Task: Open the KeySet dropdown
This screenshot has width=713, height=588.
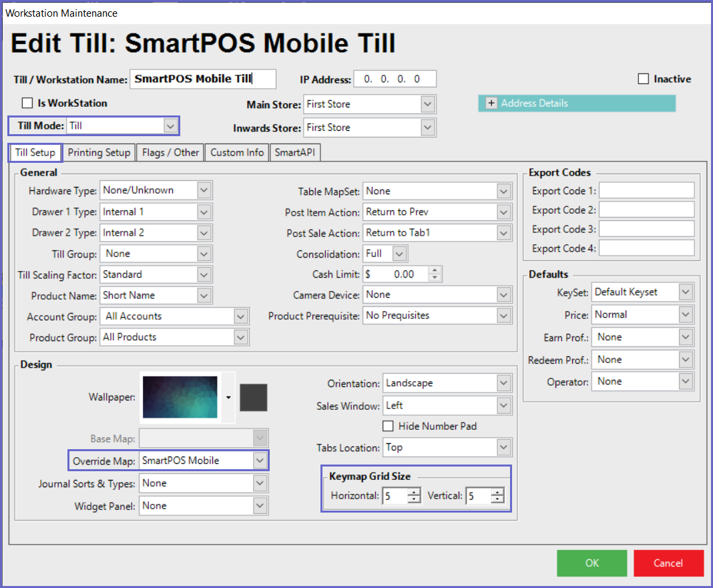Action: tap(686, 292)
